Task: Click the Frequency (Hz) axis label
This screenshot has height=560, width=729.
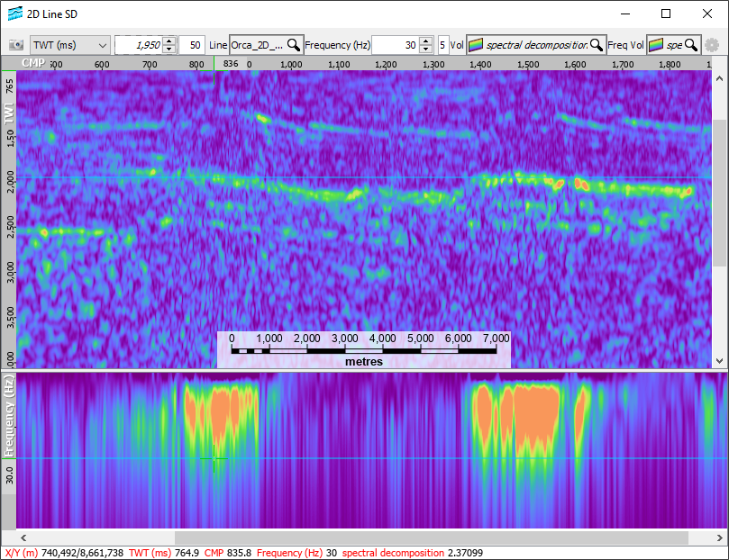Action: coord(8,416)
